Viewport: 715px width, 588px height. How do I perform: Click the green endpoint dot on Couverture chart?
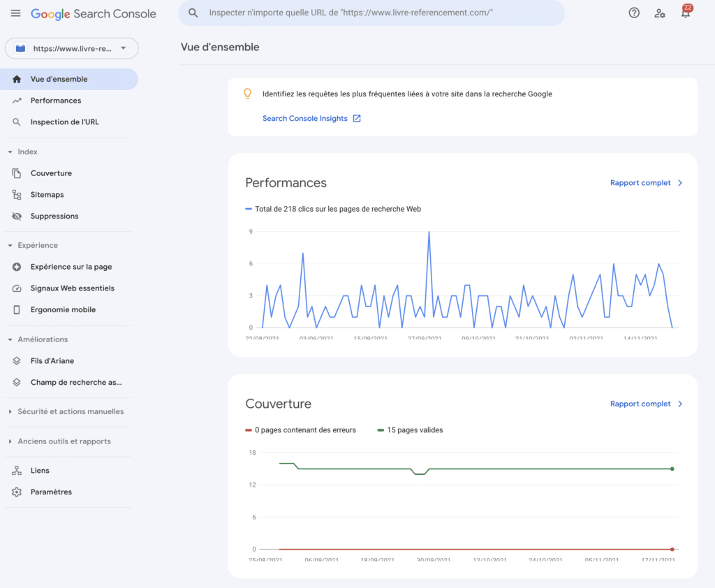tap(672, 469)
